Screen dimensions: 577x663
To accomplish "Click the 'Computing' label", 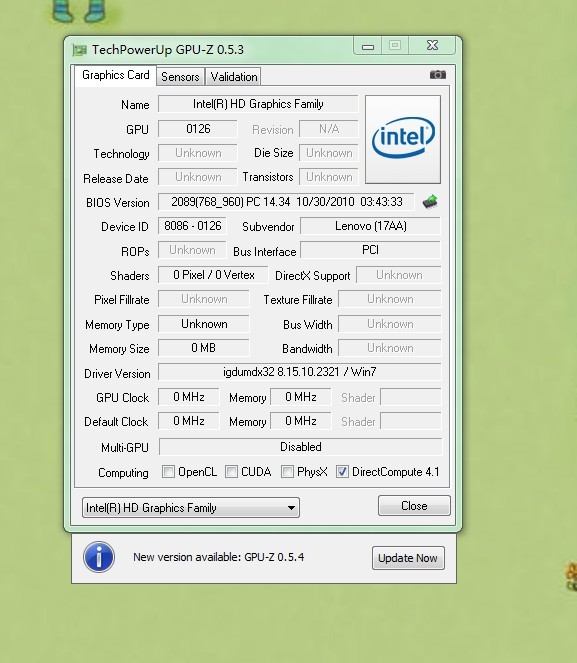I will [x=123, y=473].
